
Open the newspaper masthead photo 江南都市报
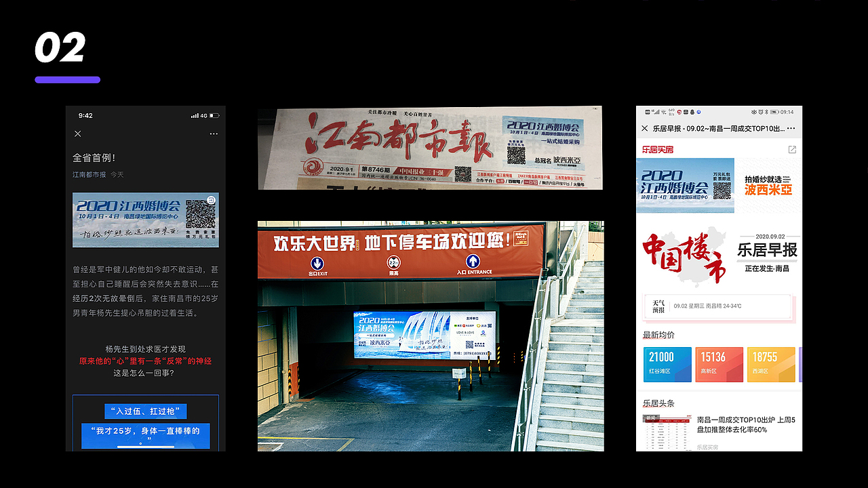click(x=430, y=148)
